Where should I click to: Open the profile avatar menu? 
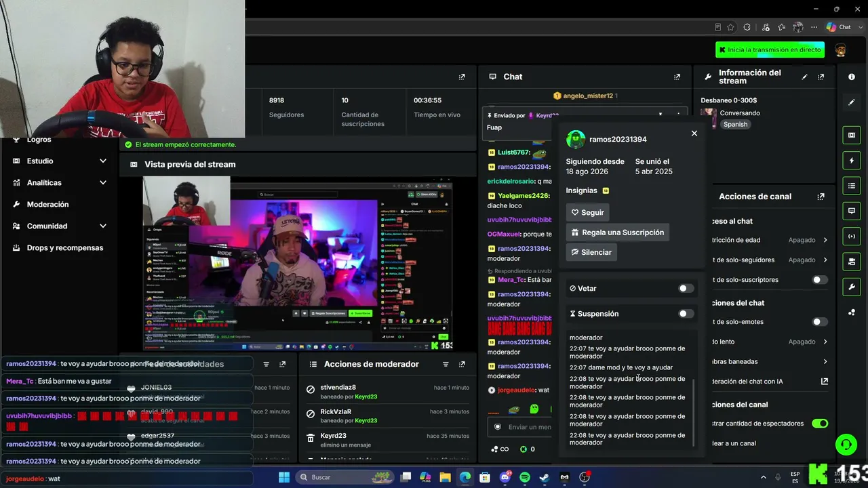(x=840, y=50)
